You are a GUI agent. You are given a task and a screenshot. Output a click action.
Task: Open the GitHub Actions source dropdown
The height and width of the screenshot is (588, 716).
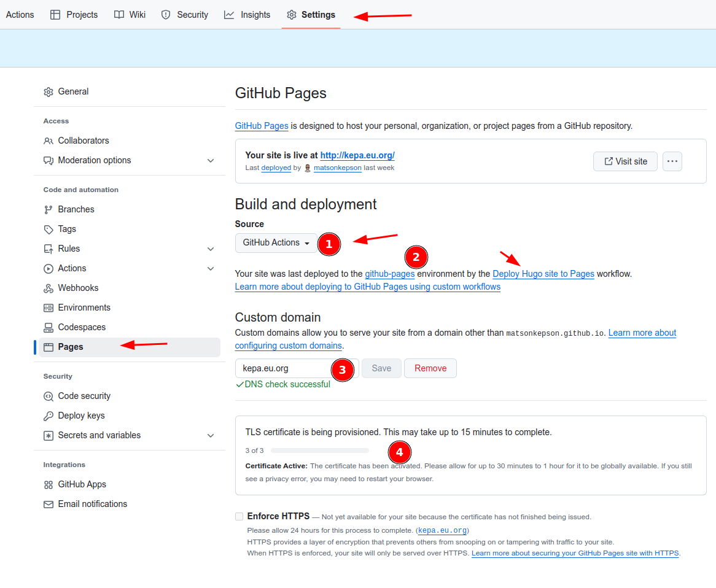pos(276,243)
